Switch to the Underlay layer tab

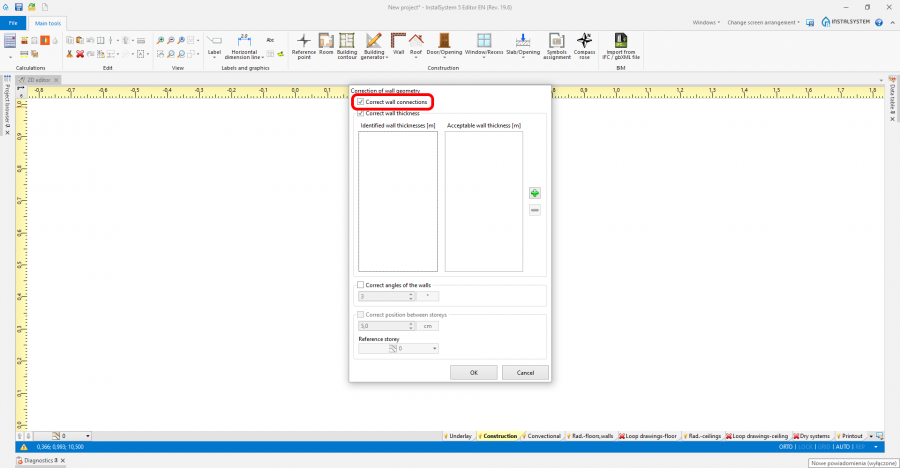[460, 436]
